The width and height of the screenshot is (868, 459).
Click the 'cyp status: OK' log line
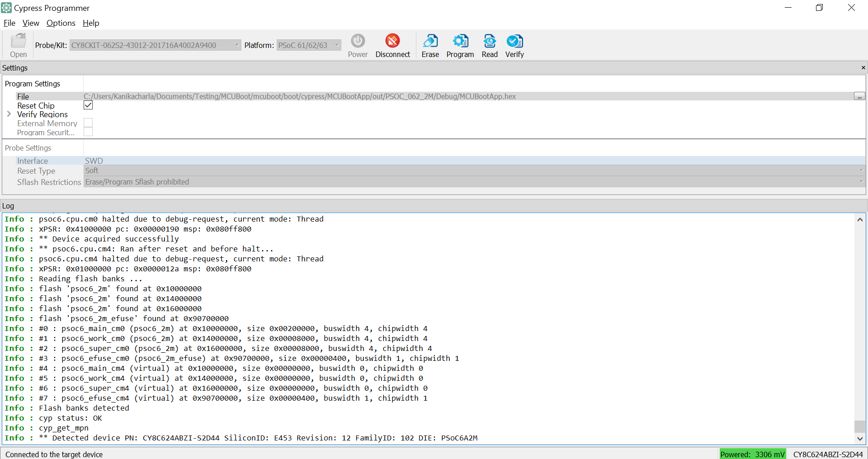tap(53, 418)
